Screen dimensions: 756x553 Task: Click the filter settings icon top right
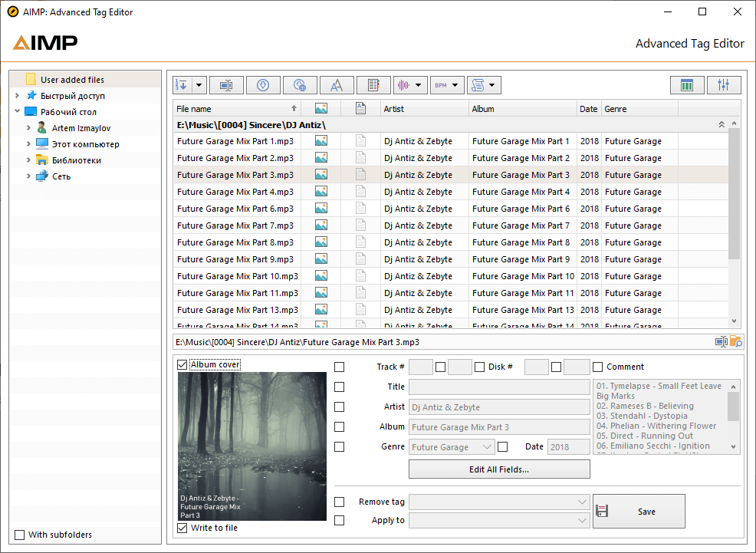724,84
